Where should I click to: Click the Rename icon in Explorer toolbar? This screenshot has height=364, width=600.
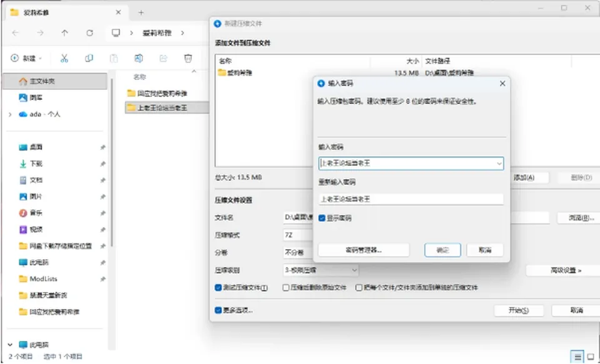coord(139,58)
